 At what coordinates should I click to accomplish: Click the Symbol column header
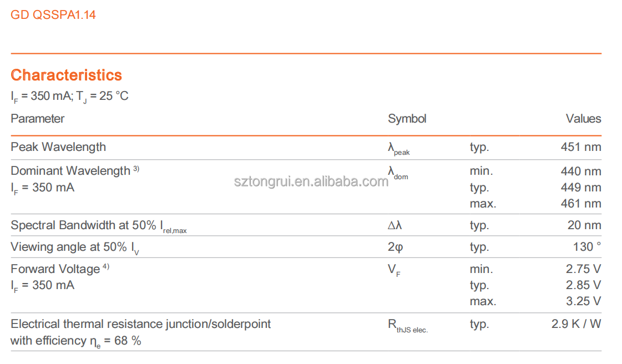[x=407, y=119]
